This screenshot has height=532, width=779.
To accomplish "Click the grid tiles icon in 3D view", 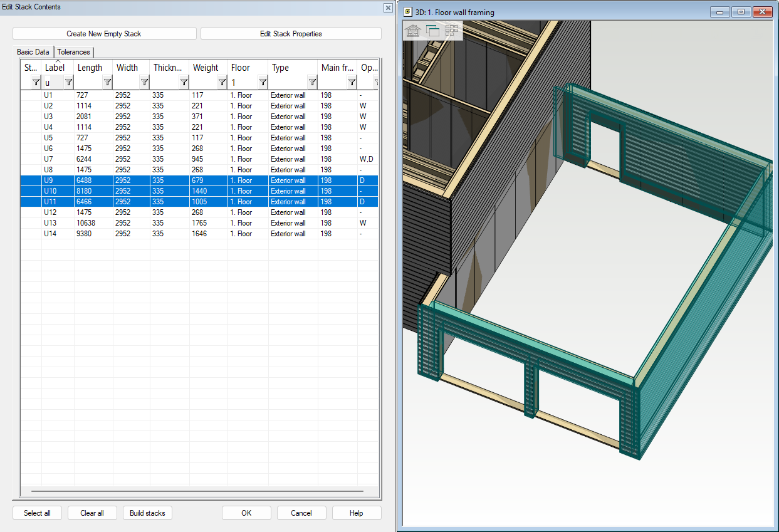I will pos(452,31).
